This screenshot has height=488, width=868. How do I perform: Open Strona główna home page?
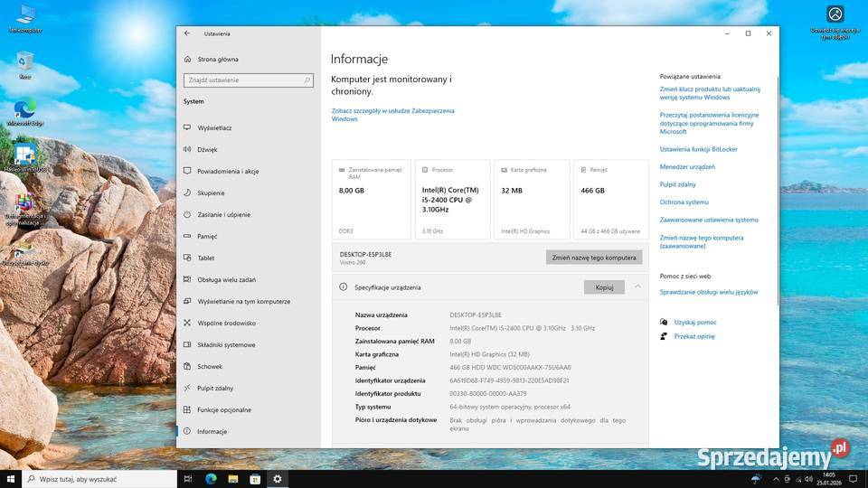(x=218, y=60)
